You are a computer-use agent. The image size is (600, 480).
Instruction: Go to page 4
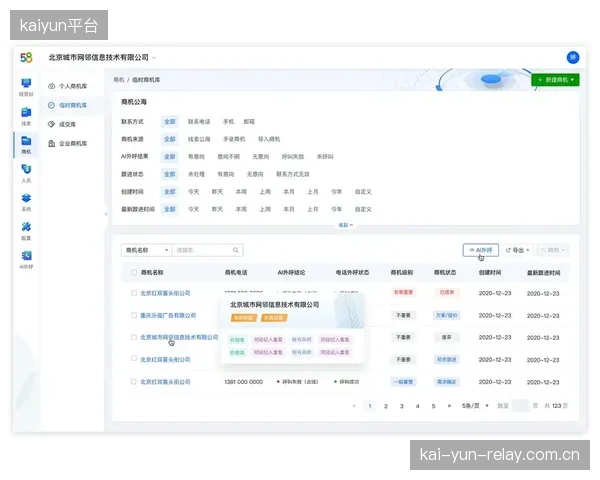pos(417,406)
